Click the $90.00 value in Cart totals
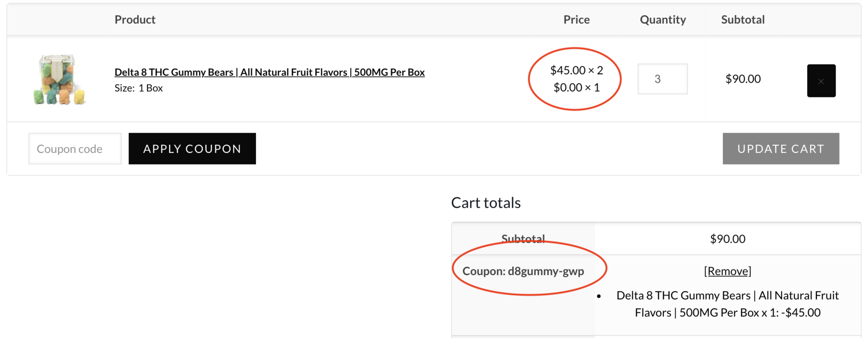868x338 pixels. 727,239
